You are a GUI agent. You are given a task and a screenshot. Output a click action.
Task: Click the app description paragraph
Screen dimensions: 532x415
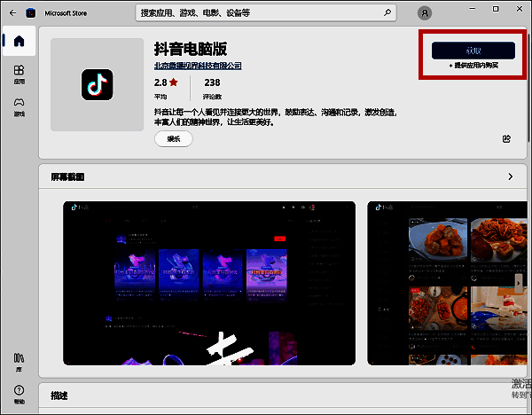coord(275,117)
